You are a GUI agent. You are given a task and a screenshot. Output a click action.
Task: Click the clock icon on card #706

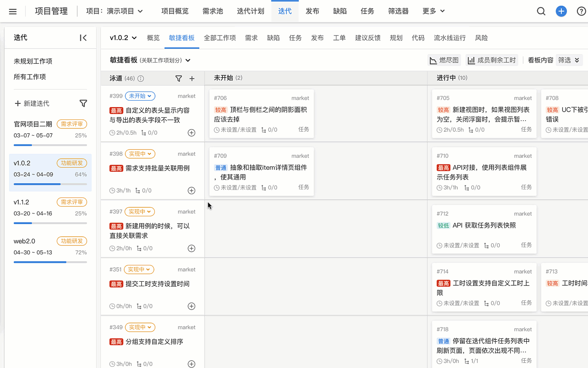tap(217, 130)
